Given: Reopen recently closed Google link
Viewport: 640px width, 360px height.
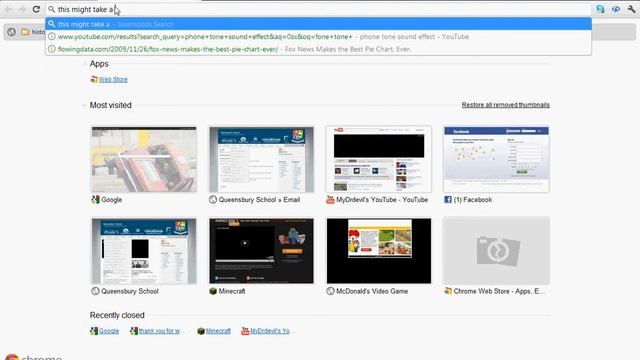Looking at the screenshot, I should click(109, 331).
